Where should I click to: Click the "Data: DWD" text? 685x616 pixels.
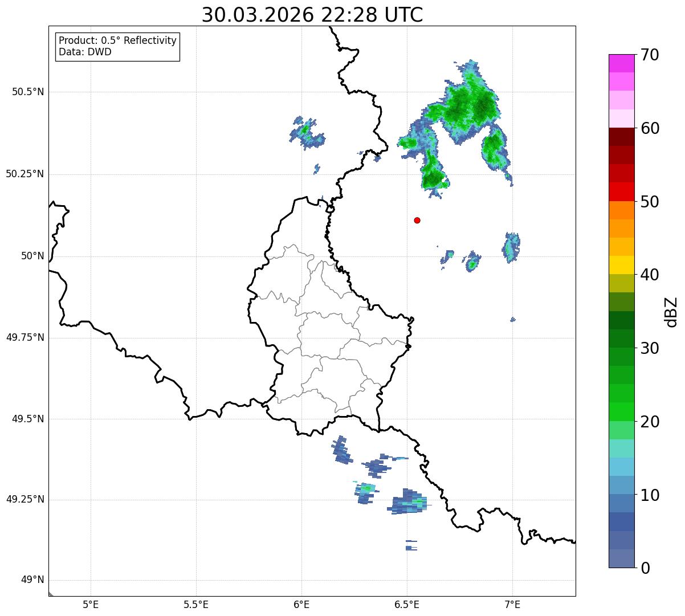point(85,52)
